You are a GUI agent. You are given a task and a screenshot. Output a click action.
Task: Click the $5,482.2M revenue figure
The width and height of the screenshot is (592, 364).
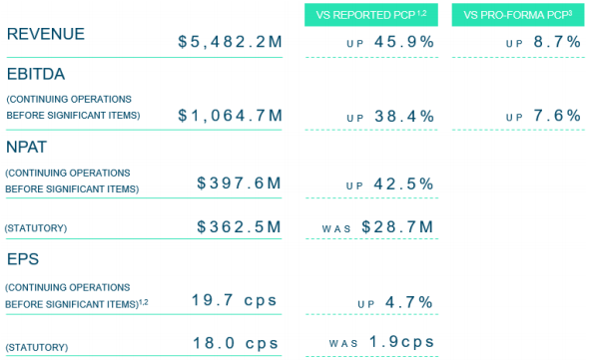point(230,42)
